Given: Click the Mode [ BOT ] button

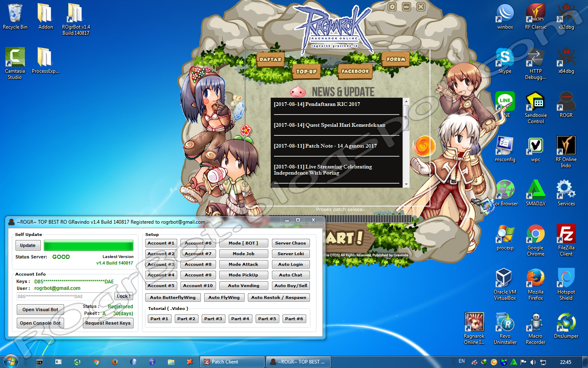Looking at the screenshot, I should [x=243, y=243].
